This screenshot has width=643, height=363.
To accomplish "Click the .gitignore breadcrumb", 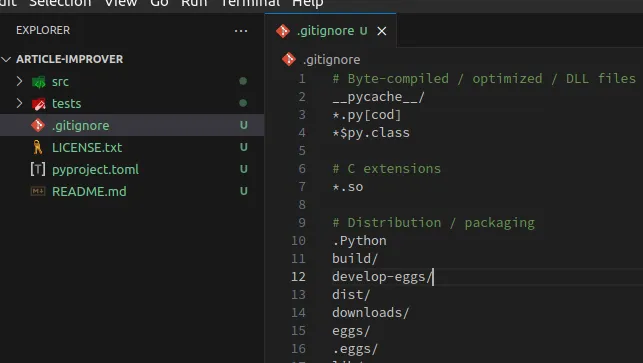I will tap(331, 60).
